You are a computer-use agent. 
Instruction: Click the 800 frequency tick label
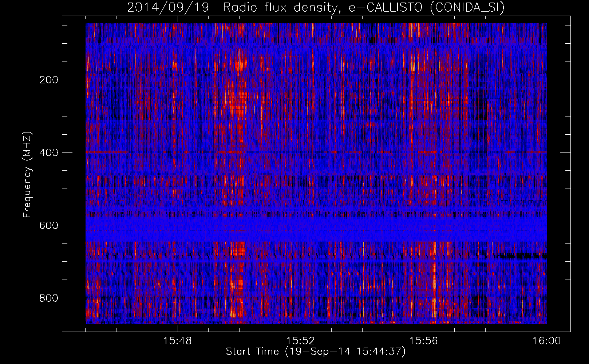point(48,298)
